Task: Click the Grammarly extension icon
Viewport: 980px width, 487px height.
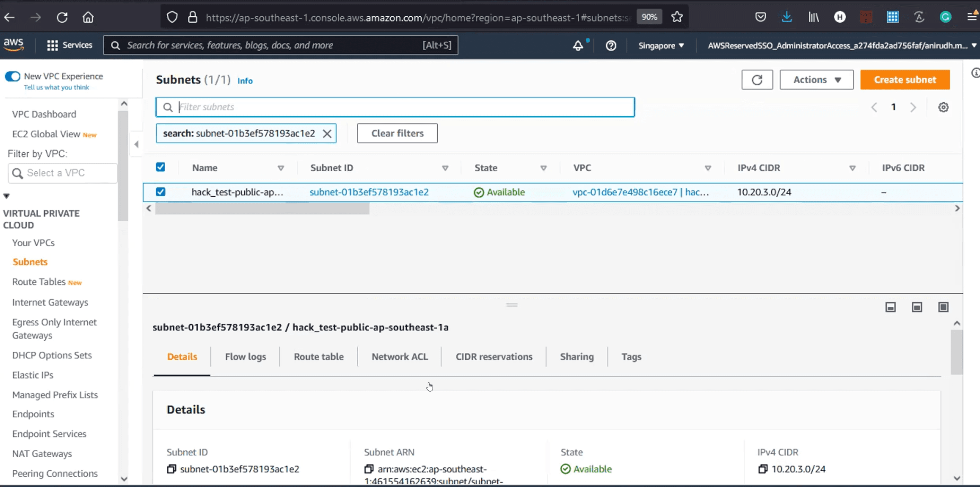Action: coord(946,17)
